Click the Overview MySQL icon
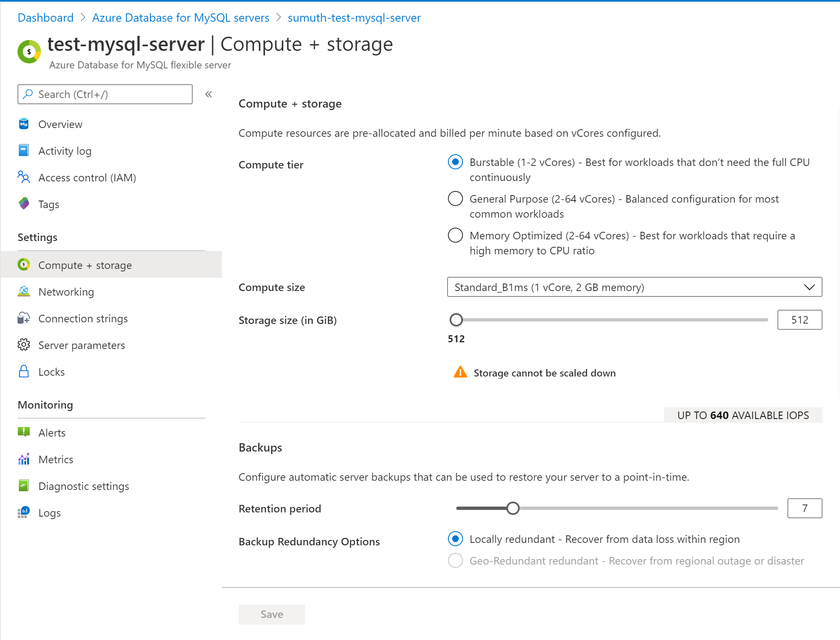Image resolution: width=840 pixels, height=640 pixels. [x=24, y=124]
